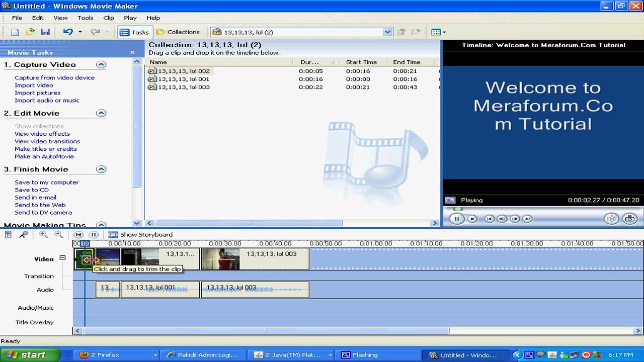Split the clip at current frame
The height and width of the screenshot is (362, 644).
[x=611, y=219]
